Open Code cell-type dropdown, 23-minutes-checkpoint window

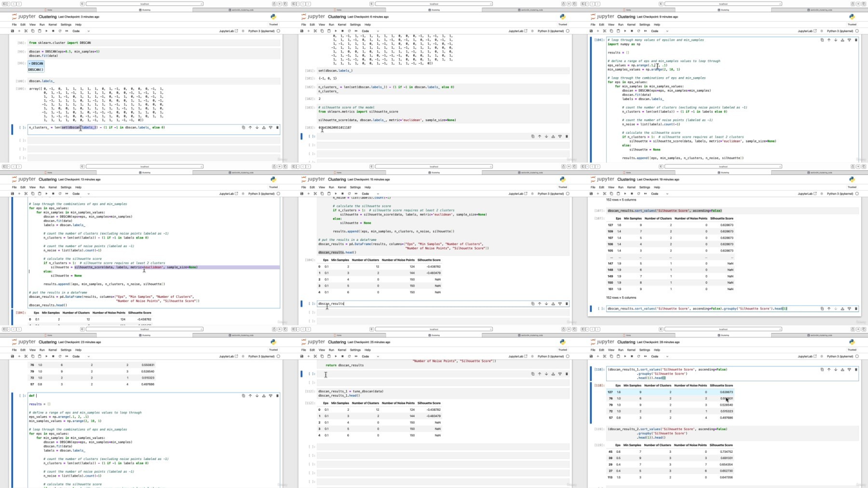[x=81, y=356]
